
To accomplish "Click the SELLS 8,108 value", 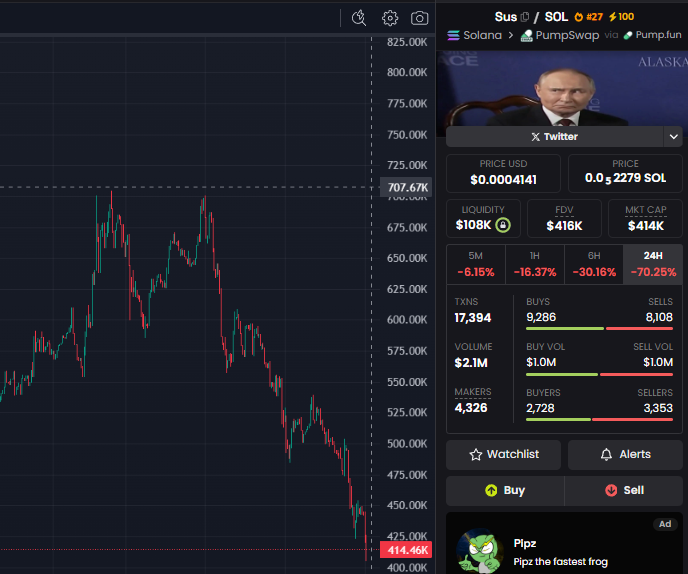I will click(x=659, y=317).
